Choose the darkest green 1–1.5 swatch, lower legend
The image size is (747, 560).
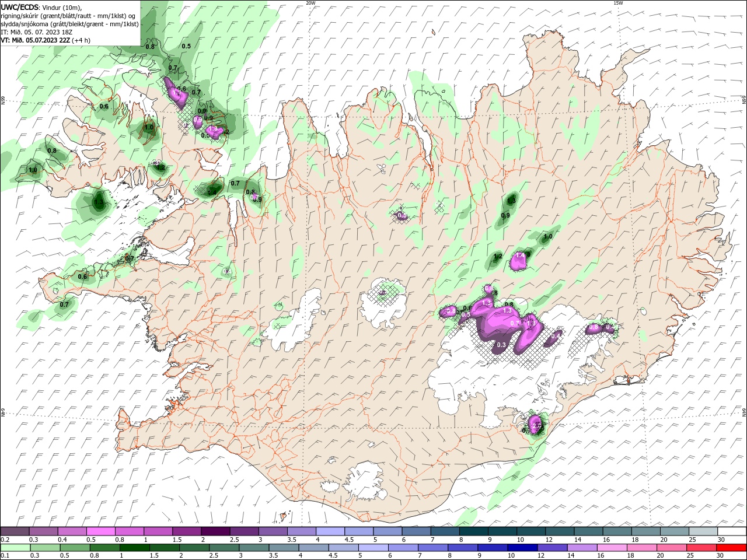(x=135, y=547)
